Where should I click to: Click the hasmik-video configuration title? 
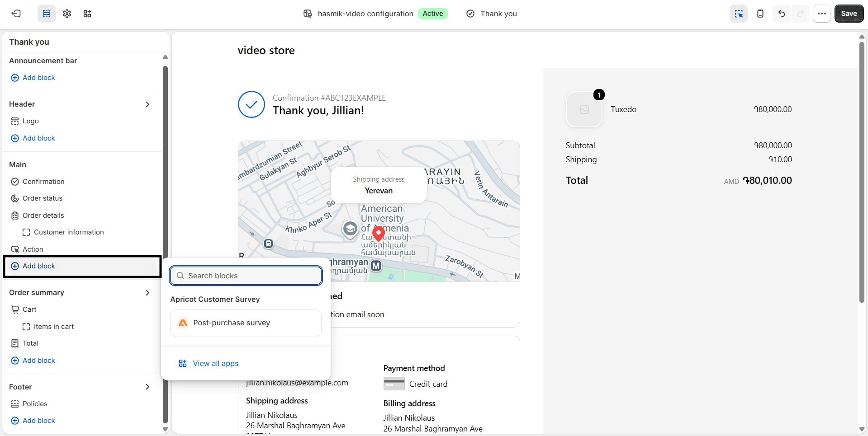click(x=365, y=14)
